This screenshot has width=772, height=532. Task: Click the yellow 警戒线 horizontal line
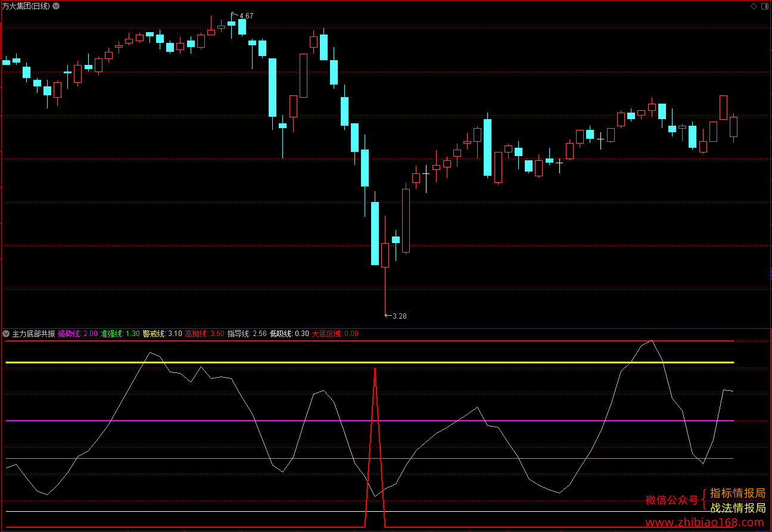369,362
